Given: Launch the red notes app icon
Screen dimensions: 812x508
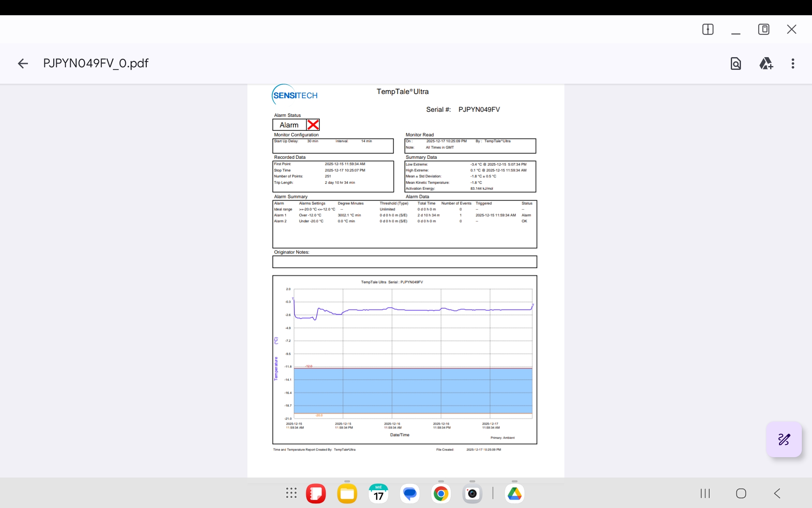Looking at the screenshot, I should tap(316, 494).
